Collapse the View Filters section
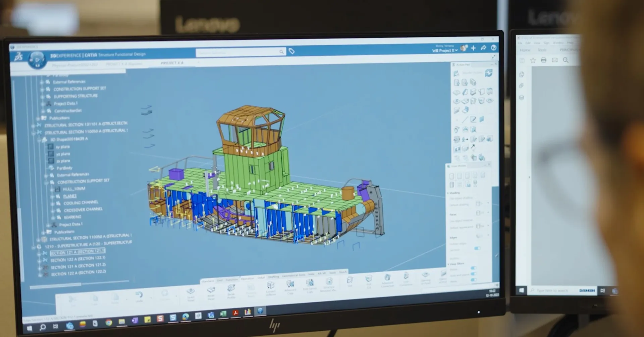644x337 pixels. [448, 264]
